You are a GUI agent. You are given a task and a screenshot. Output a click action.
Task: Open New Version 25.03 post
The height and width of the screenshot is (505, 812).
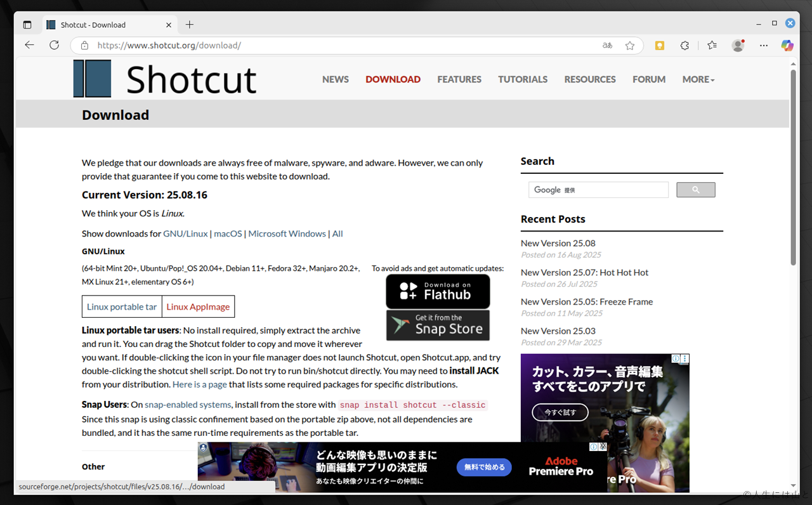pyautogui.click(x=558, y=331)
